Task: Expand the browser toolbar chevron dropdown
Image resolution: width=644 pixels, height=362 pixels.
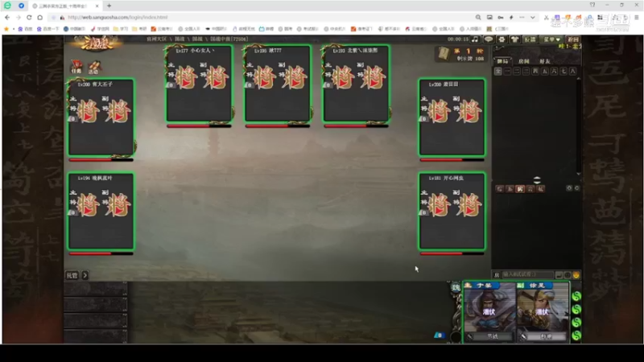Action: [x=533, y=17]
